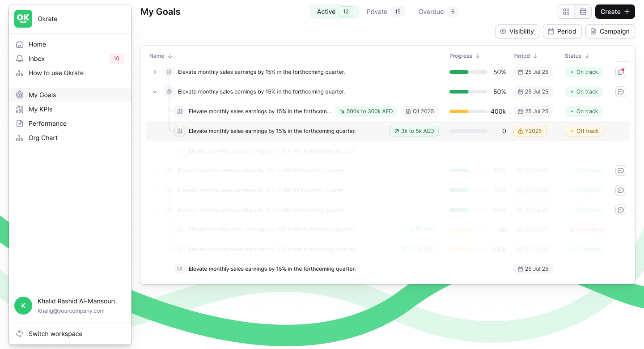The image size is (644, 349).
Task: Open comments on the second goal row
Action: tap(620, 91)
